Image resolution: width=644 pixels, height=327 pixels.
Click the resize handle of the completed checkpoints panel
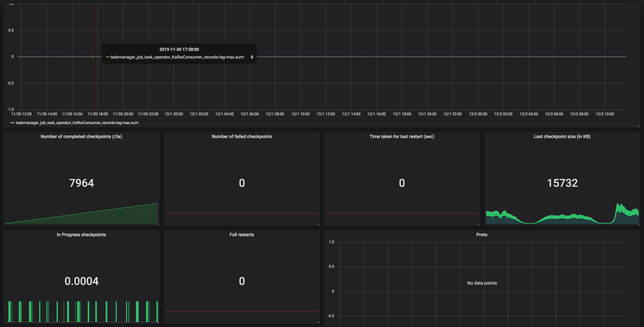(158, 224)
